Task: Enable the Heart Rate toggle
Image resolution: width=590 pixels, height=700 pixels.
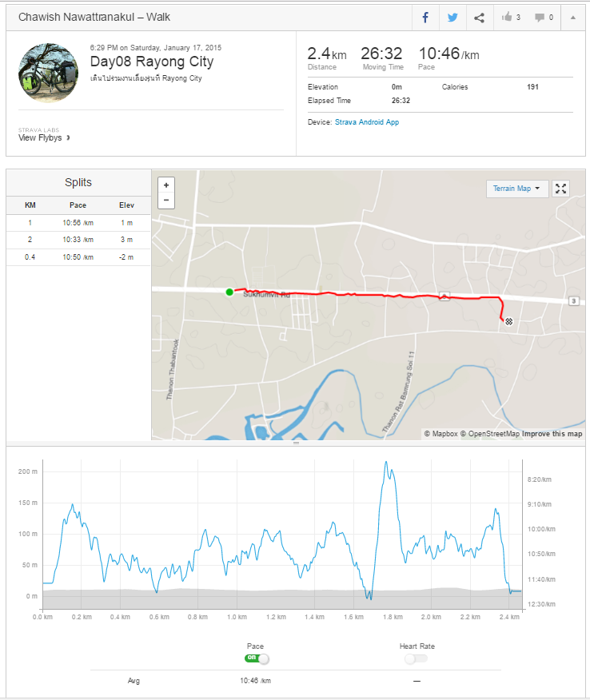Action: point(416,658)
